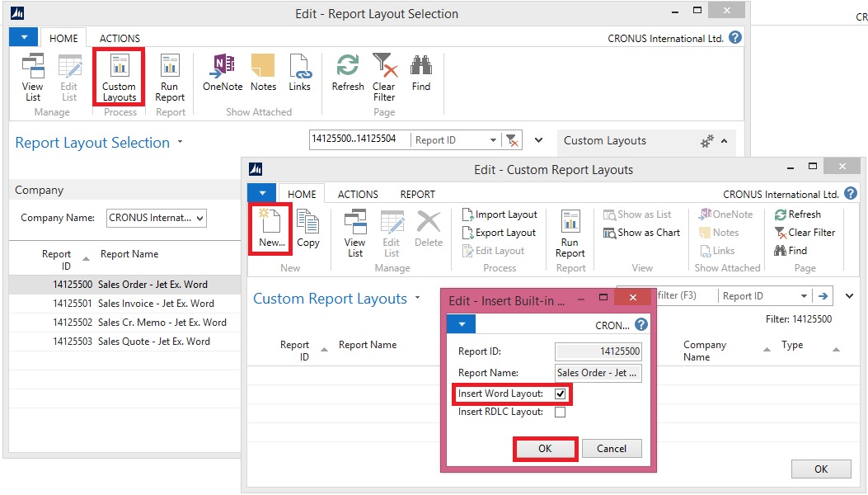Click the Copy layout icon
The image size is (868, 495).
point(308,229)
